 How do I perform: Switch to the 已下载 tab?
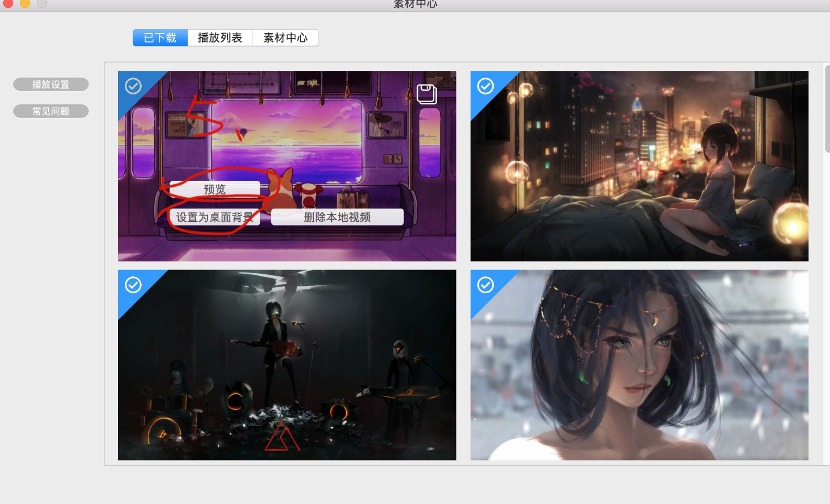tap(160, 38)
